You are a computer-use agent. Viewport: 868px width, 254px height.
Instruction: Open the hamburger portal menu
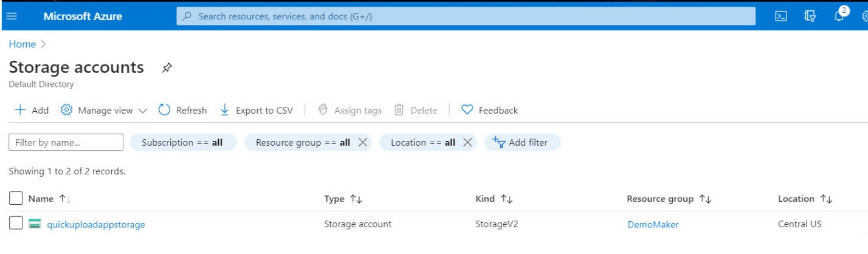12,16
